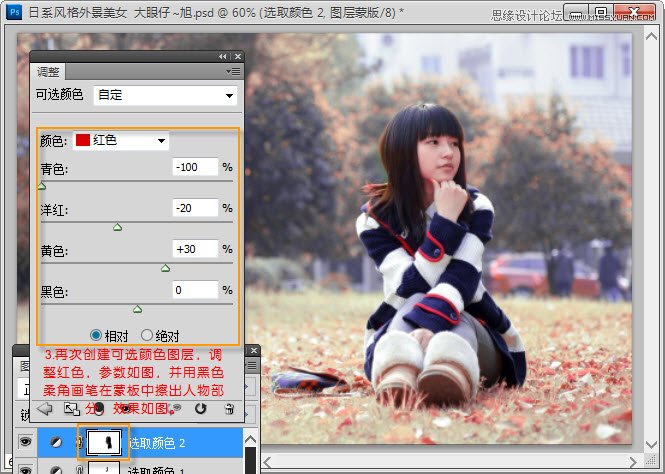Select the 选取颜色 2 layer name
Viewport: 665px width, 474px height.
[x=157, y=443]
